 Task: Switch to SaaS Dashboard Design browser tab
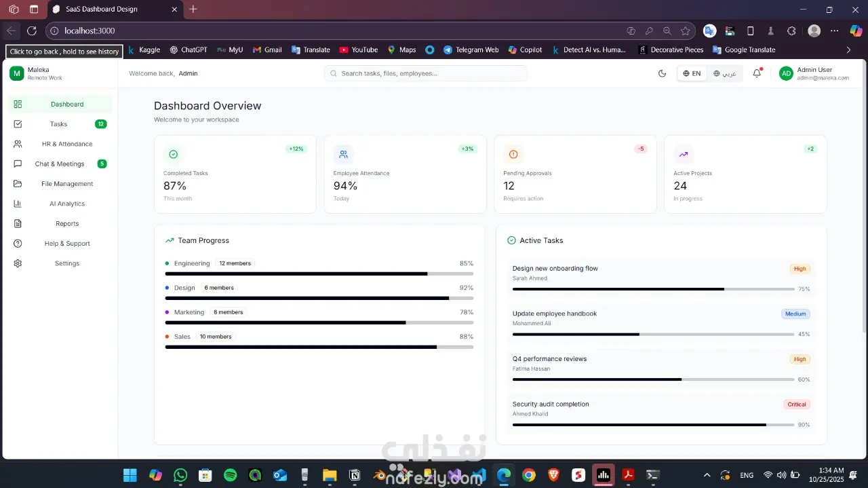point(115,10)
